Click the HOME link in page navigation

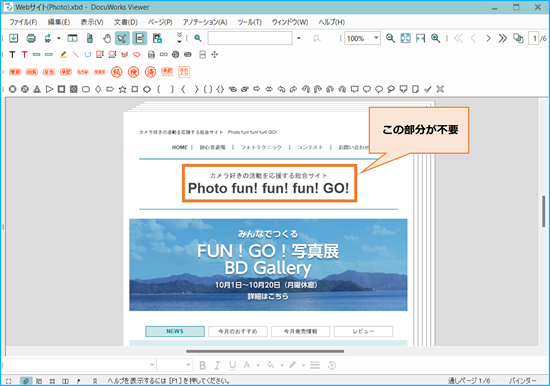pos(180,147)
